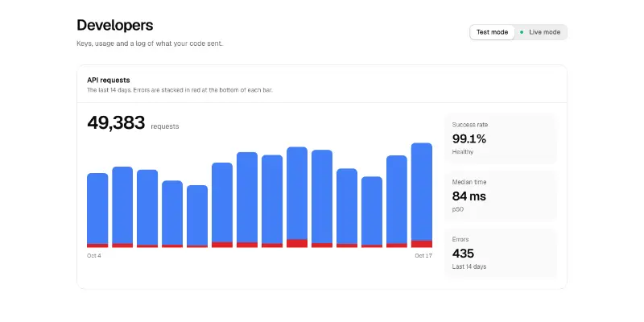Viewport: 644px width, 322px height.
Task: Select the shortest bar in the chart
Action: tap(197, 217)
